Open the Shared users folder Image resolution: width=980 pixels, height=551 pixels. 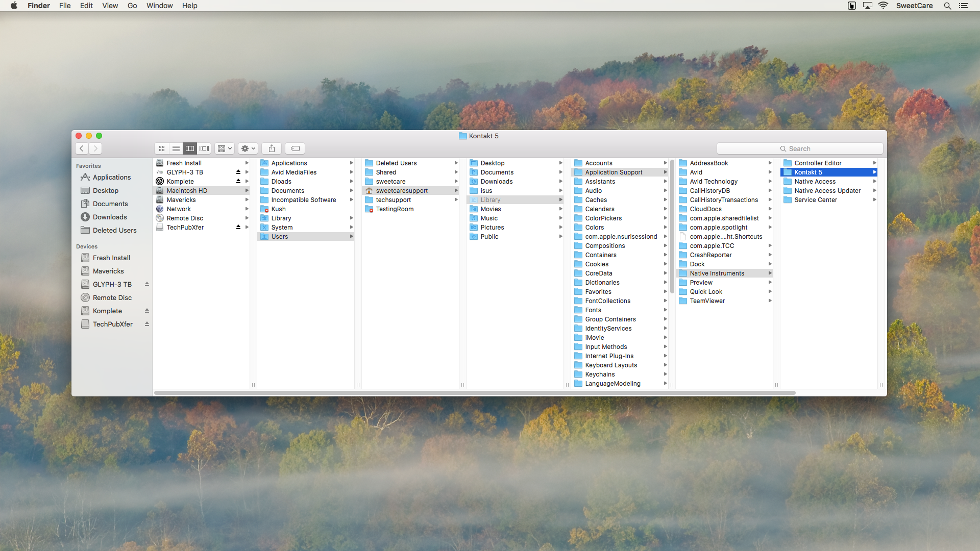pyautogui.click(x=410, y=172)
